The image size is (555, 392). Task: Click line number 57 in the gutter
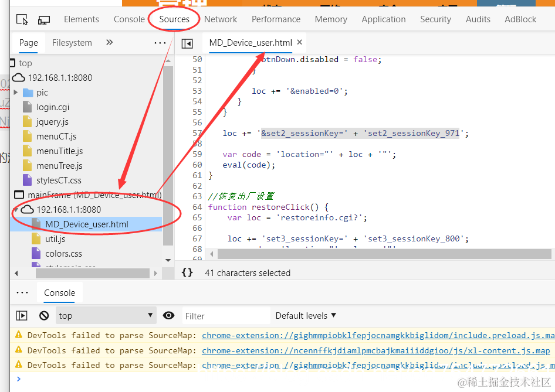point(197,133)
